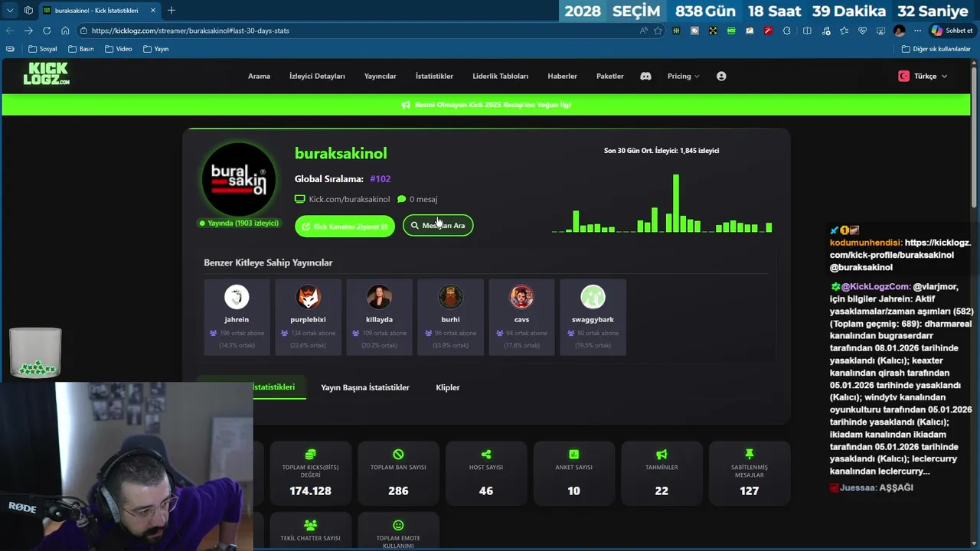Add page to favorites star icon

pos(658,31)
